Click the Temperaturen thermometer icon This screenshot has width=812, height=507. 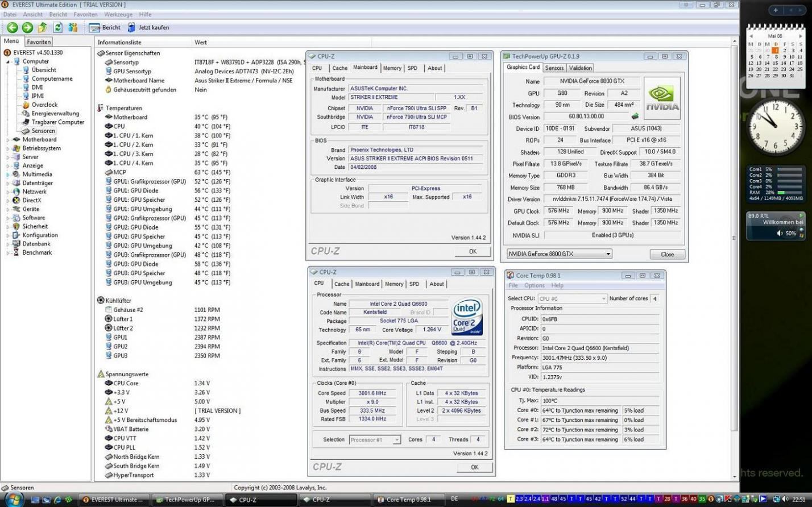[101, 108]
